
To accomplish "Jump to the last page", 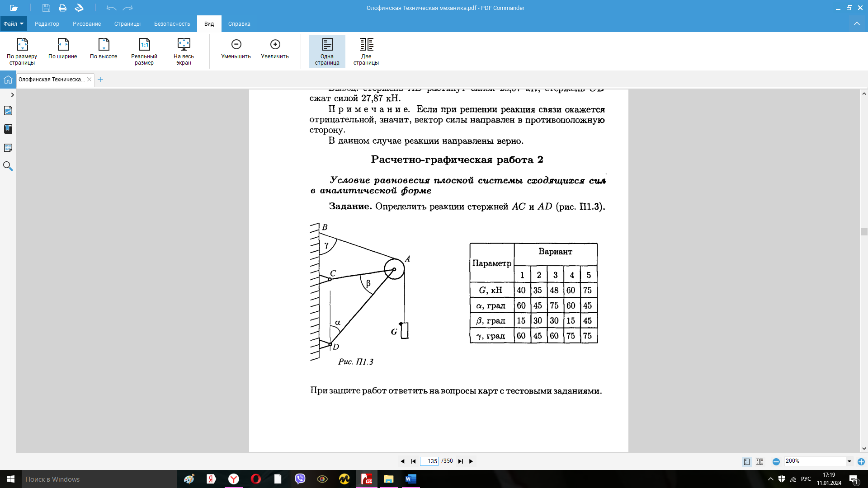I will click(x=460, y=461).
